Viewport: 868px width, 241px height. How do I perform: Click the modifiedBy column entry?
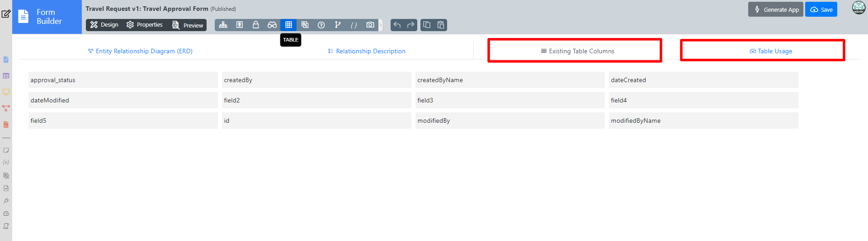coord(510,120)
